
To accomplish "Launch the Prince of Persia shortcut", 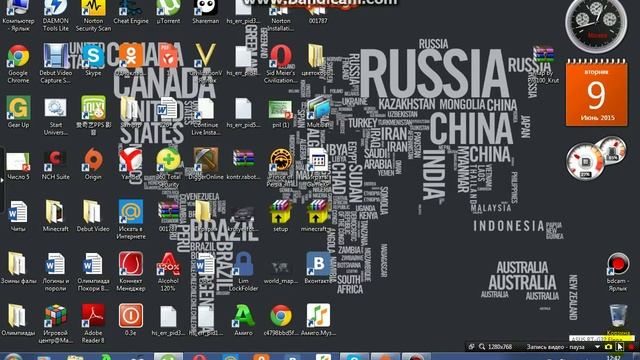I will (280, 168).
